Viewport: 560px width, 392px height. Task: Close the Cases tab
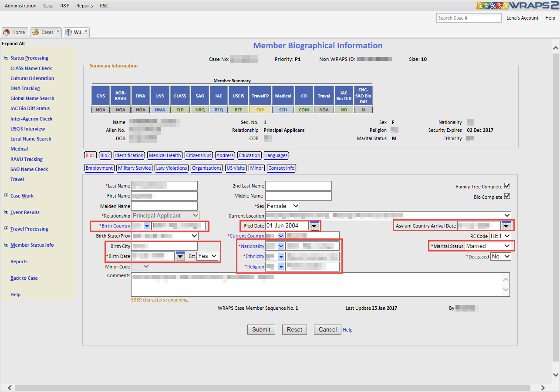(x=58, y=32)
